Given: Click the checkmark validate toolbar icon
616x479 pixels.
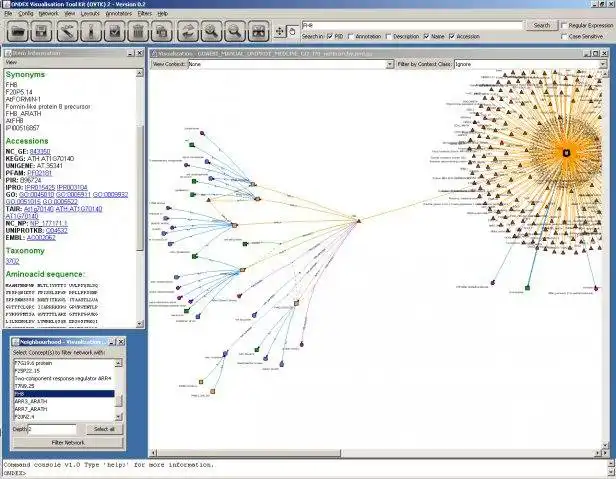Looking at the screenshot, I should [x=114, y=31].
